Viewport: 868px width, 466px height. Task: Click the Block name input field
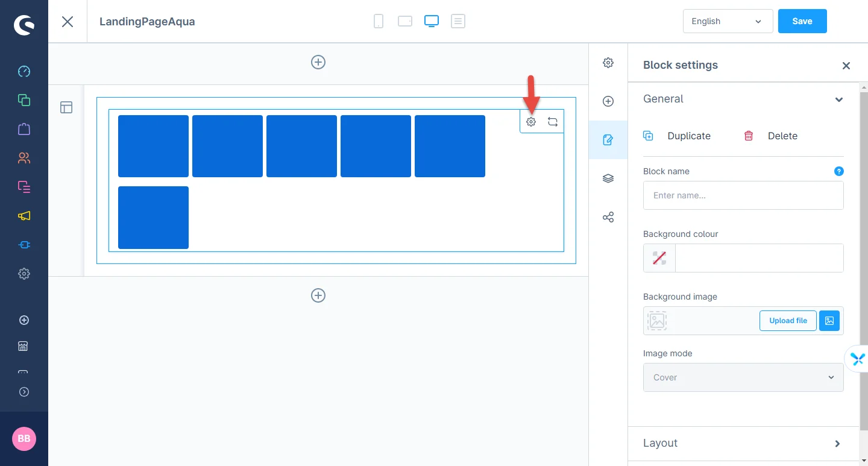point(743,195)
